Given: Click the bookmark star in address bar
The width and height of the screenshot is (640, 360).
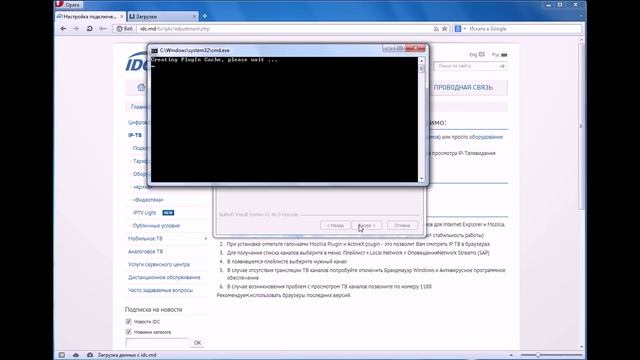Looking at the screenshot, I should [x=444, y=29].
